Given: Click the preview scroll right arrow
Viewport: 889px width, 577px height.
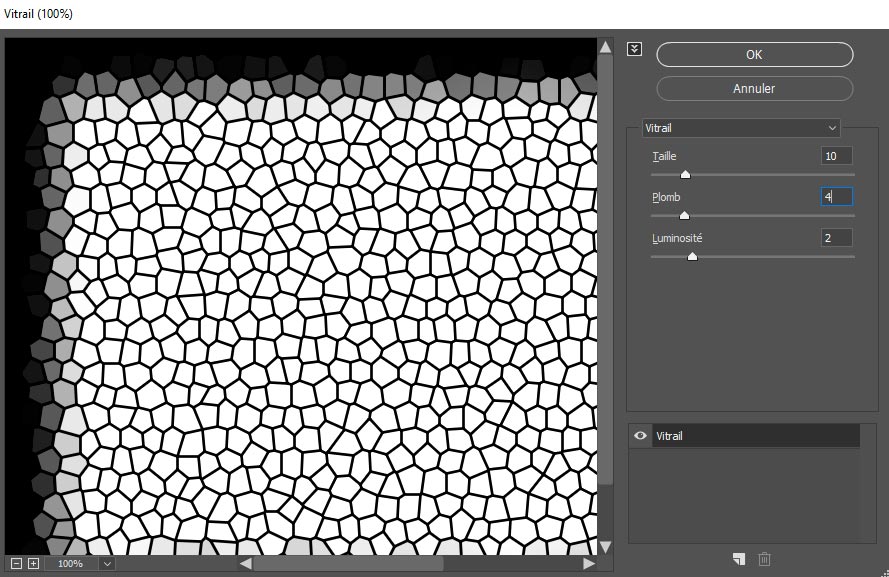Looking at the screenshot, I should (589, 564).
